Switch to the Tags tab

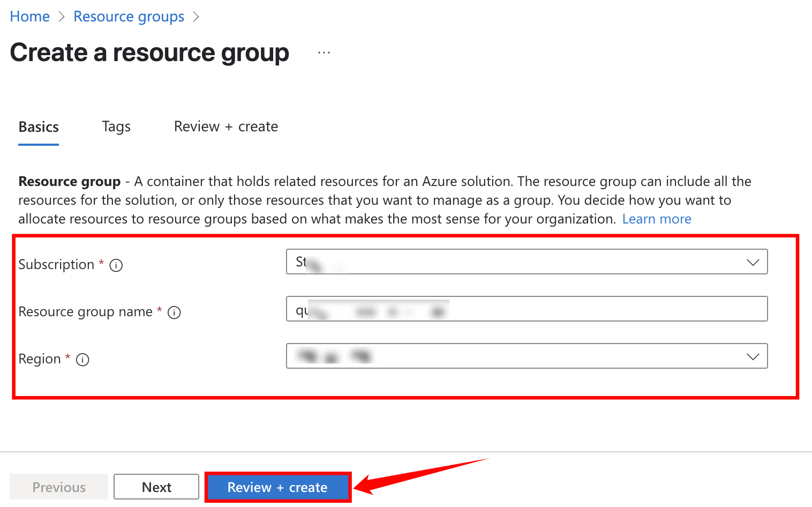coord(116,127)
